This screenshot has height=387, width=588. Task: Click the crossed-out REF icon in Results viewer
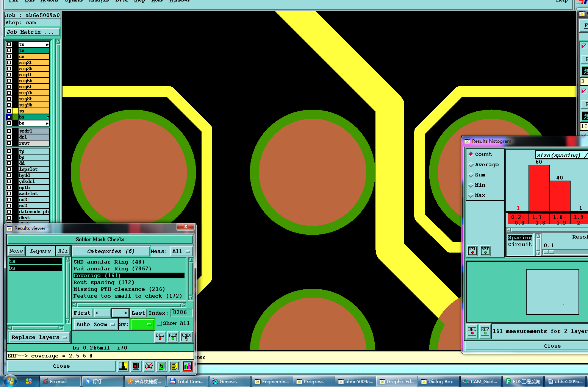coord(149,366)
